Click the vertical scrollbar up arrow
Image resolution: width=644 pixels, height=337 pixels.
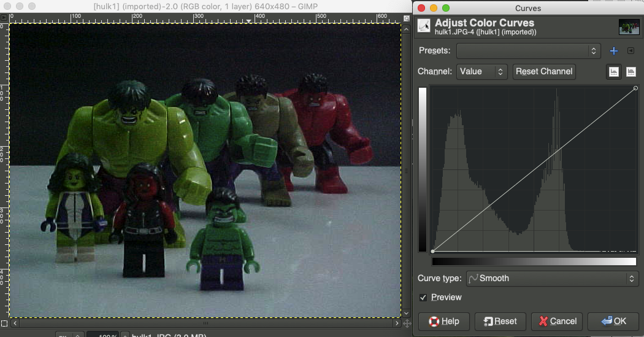tap(406, 29)
